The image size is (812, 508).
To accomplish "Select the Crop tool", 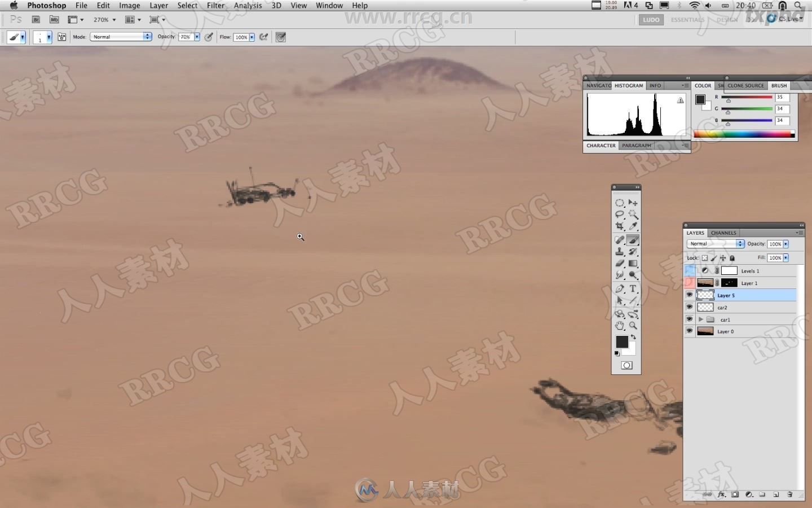I will [x=620, y=226].
